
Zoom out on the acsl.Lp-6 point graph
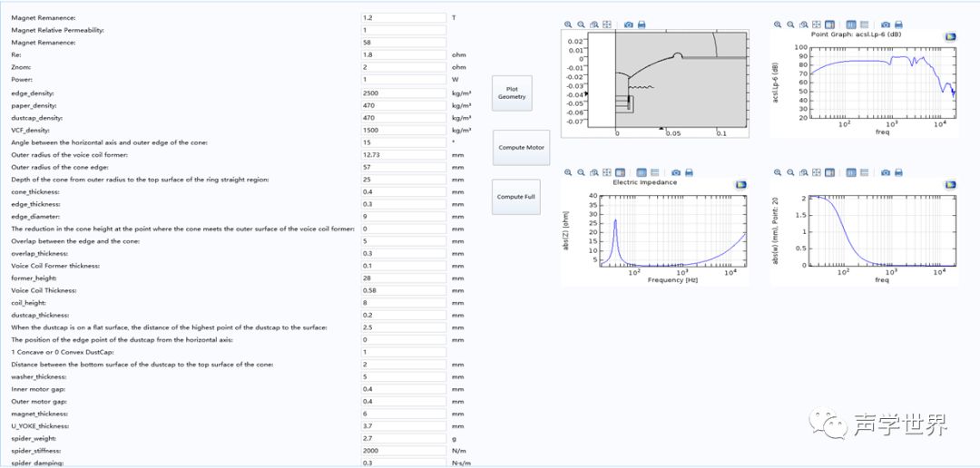coord(790,24)
